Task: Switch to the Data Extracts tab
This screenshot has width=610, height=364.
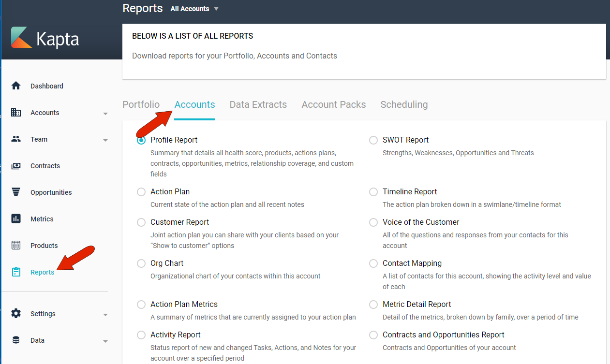Action: (258, 104)
